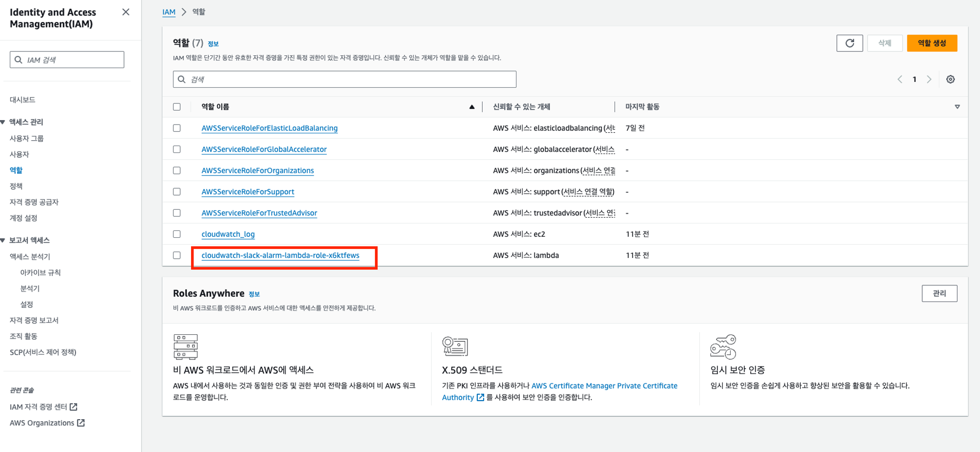The image size is (980, 452).
Task: Click the 역할 생성 button
Action: click(x=932, y=43)
